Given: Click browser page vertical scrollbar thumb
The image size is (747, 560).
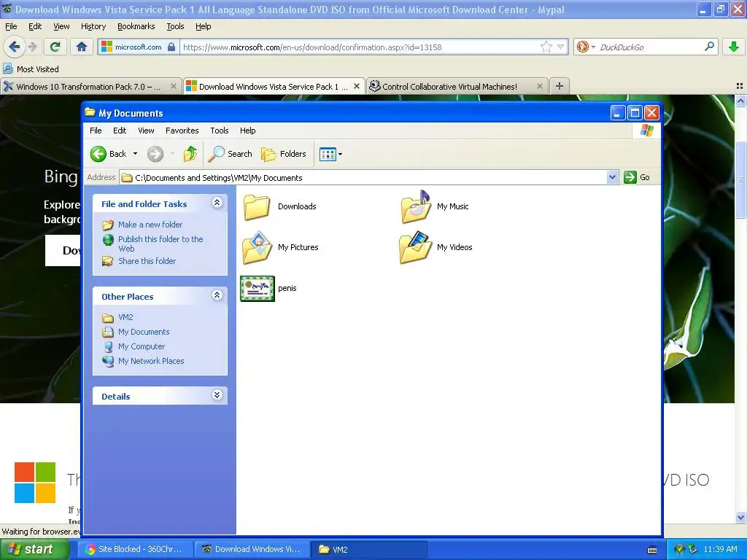Looking at the screenshot, I should tap(740, 179).
